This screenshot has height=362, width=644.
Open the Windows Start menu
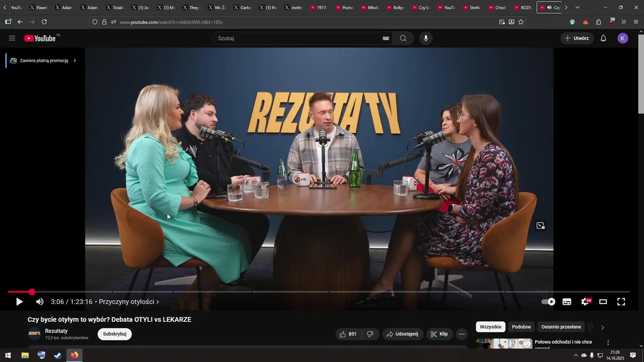pyautogui.click(x=8, y=355)
